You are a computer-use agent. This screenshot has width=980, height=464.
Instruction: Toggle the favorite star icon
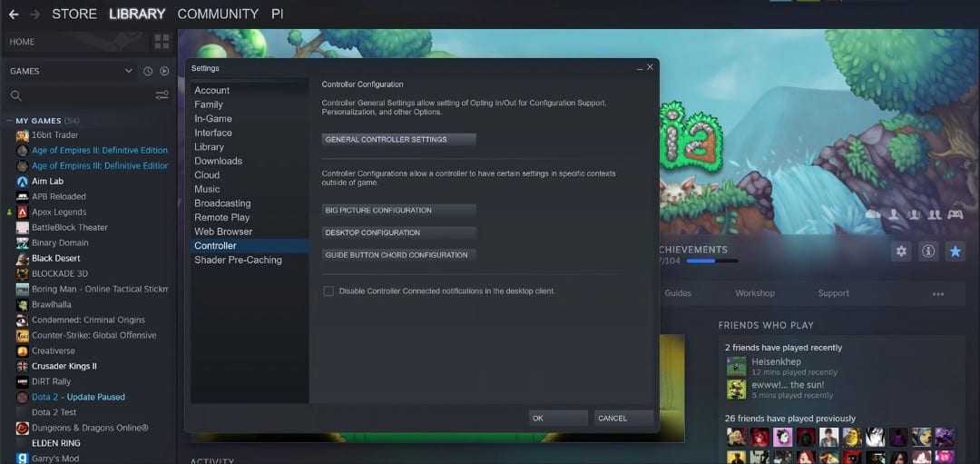tap(955, 252)
